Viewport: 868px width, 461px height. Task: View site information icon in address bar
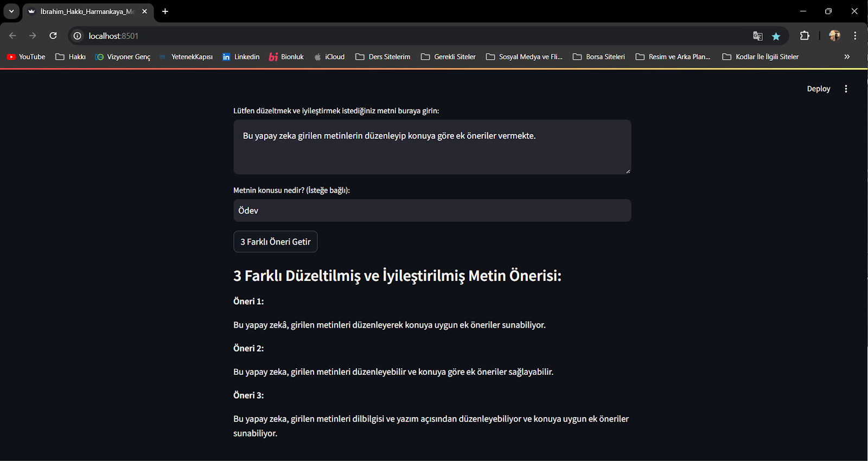point(78,36)
